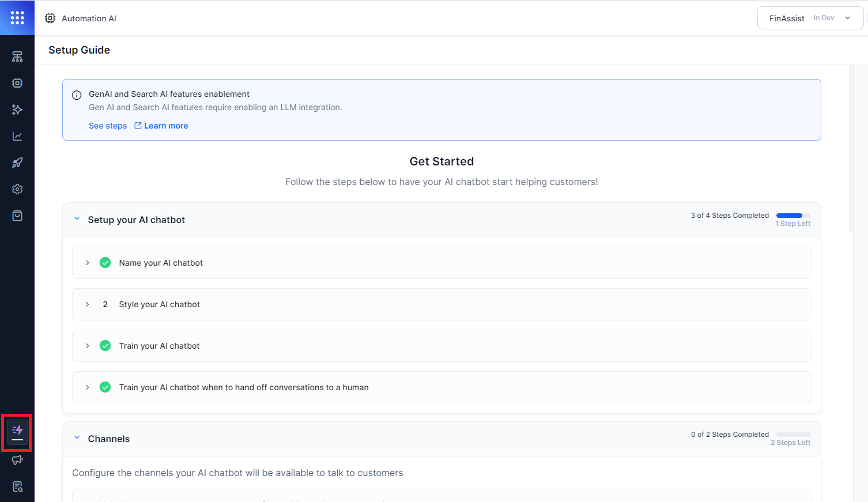The image size is (868, 502).
Task: Click the flow hierarchy sidebar icon
Action: 17,57
